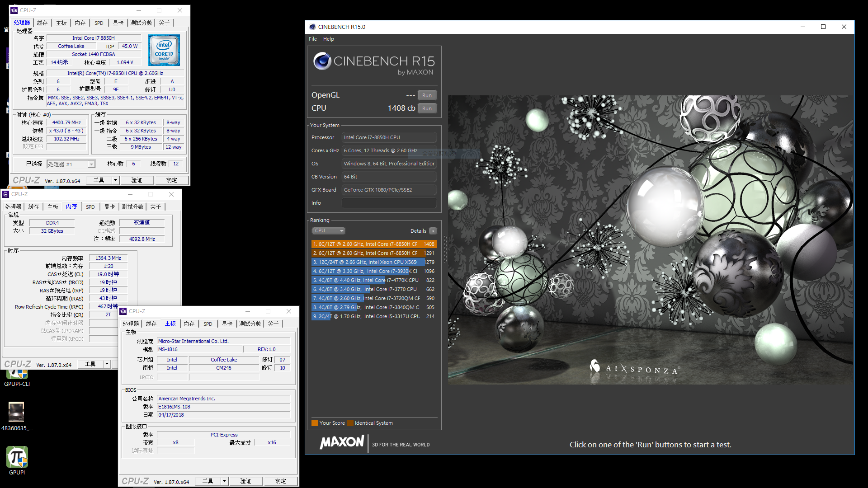Viewport: 868px width, 488px height.
Task: Select ranking entry 1 with score 1408
Action: [x=374, y=244]
